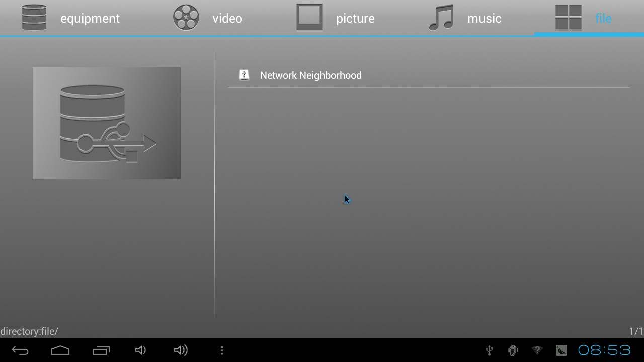644x362 pixels.
Task: Click the volume down icon
Action: (141, 350)
